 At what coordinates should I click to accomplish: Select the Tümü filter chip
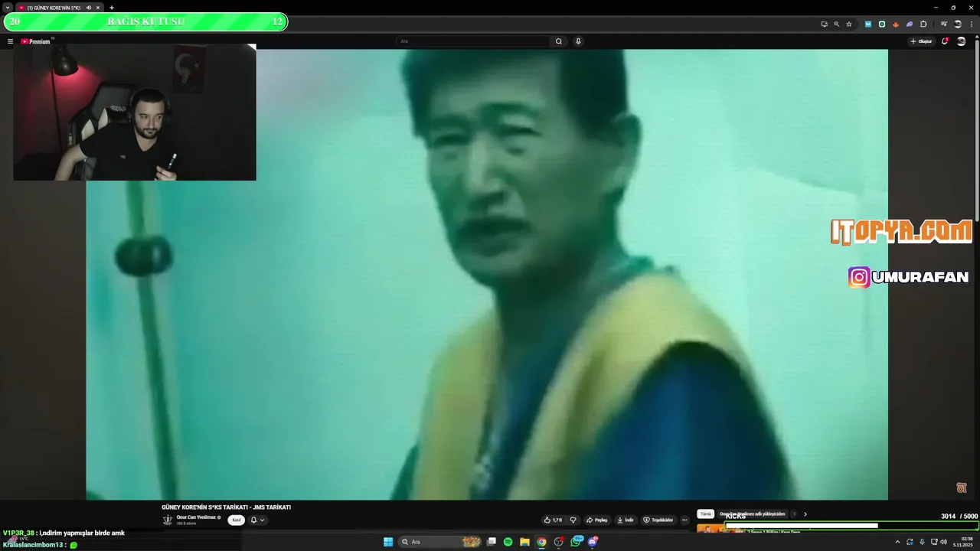tap(705, 514)
